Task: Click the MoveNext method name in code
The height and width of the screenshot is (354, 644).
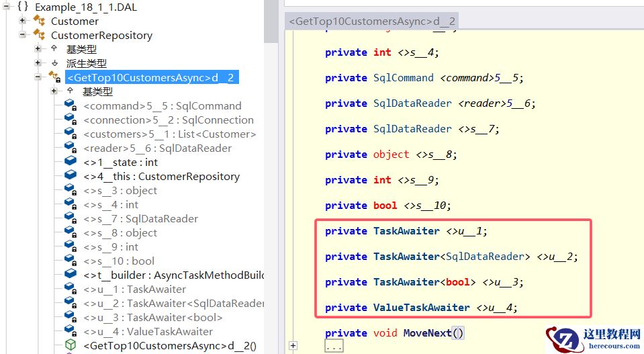Action: tap(427, 333)
